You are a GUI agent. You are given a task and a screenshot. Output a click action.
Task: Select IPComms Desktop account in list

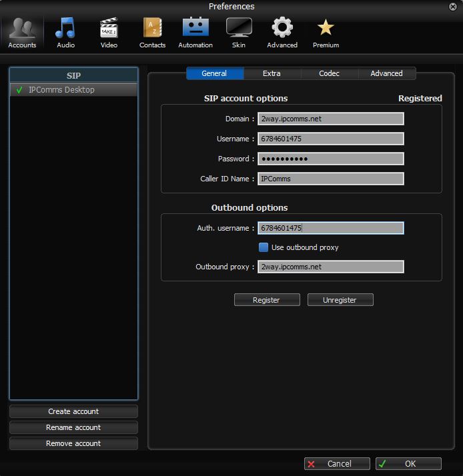click(x=61, y=90)
